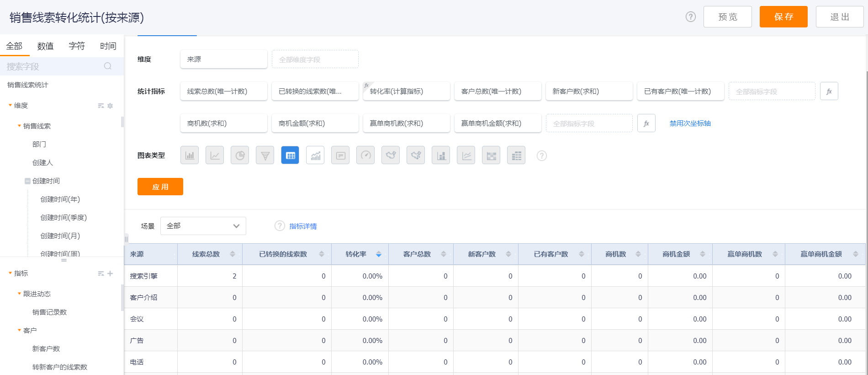The image size is (868, 375).
Task: Sort table by 转化率 column arrows
Action: pos(379,254)
